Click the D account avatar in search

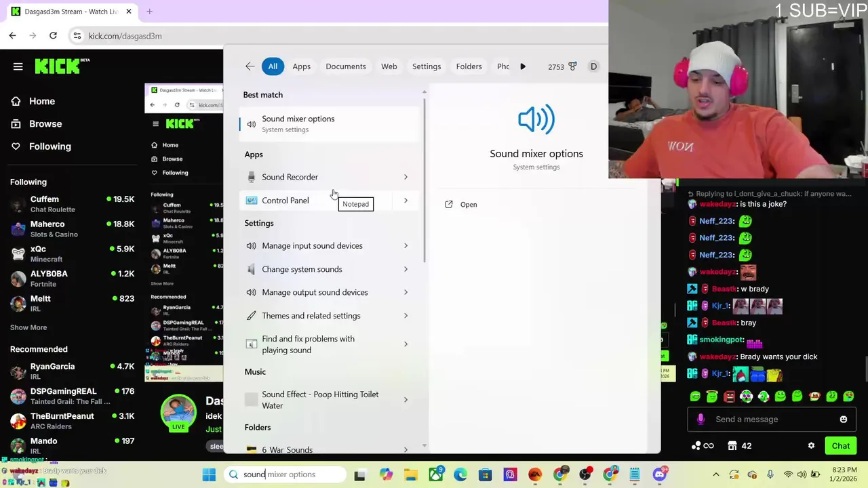pyautogui.click(x=593, y=66)
